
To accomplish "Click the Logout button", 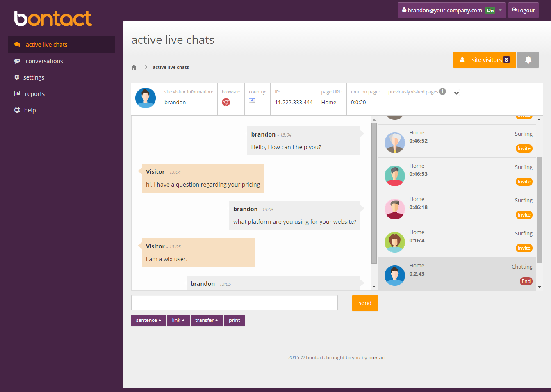I will 524,10.
